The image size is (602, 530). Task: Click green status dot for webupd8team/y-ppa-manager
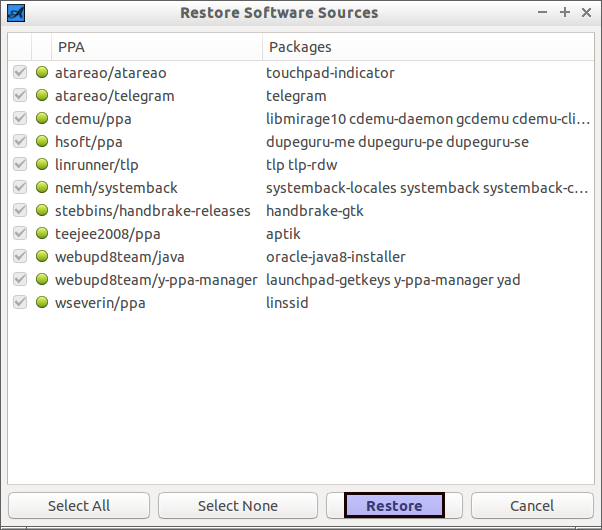click(x=42, y=280)
